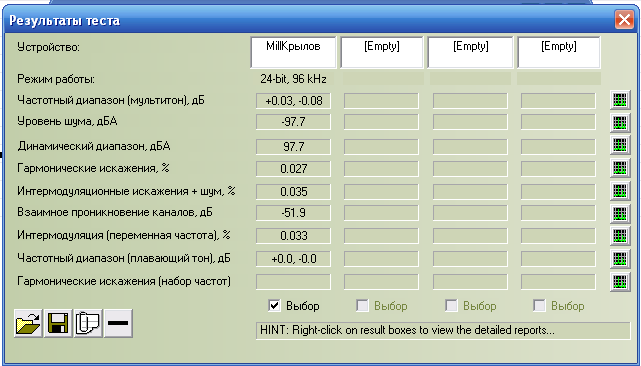641x366 pixels.
Task: Click the 0.027 harmonic distortion value
Action: pos(294,168)
